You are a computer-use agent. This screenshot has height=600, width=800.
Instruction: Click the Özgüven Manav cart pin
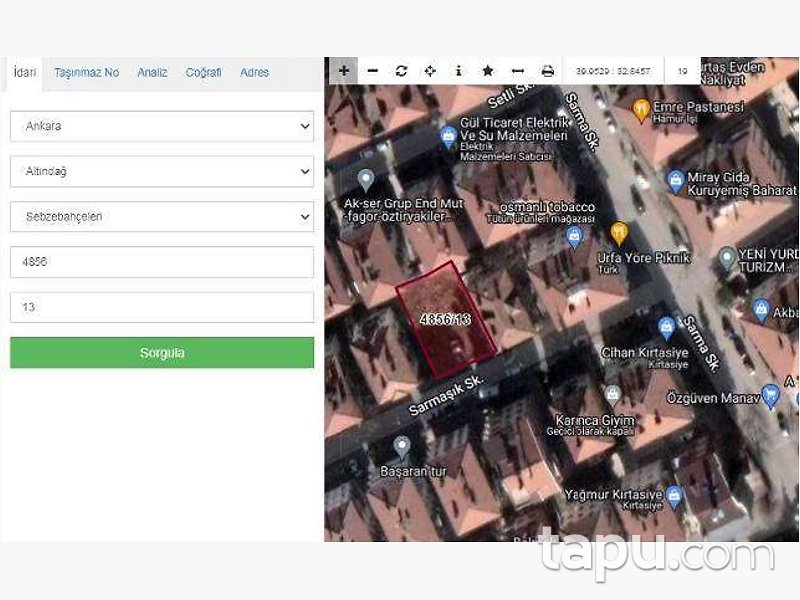770,396
